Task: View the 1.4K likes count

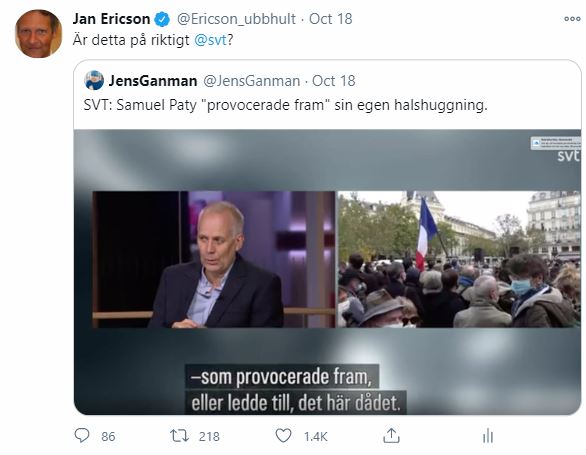Action: point(316,436)
